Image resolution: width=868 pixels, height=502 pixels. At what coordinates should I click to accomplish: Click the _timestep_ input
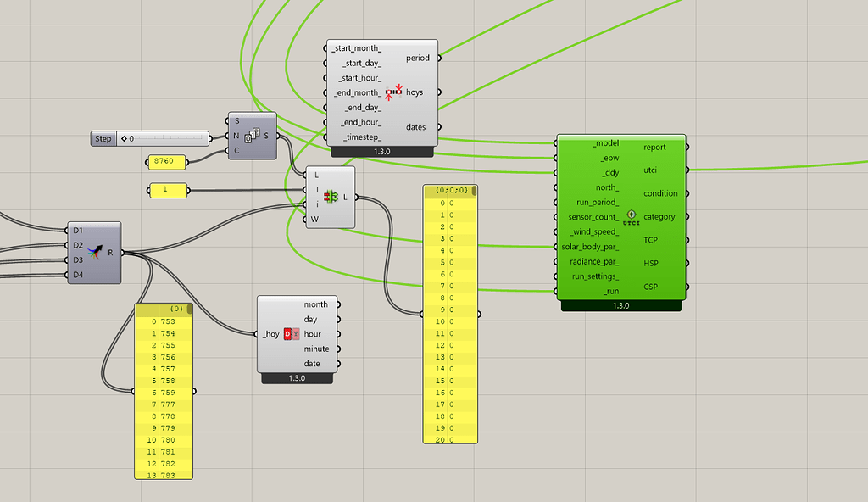(x=362, y=137)
